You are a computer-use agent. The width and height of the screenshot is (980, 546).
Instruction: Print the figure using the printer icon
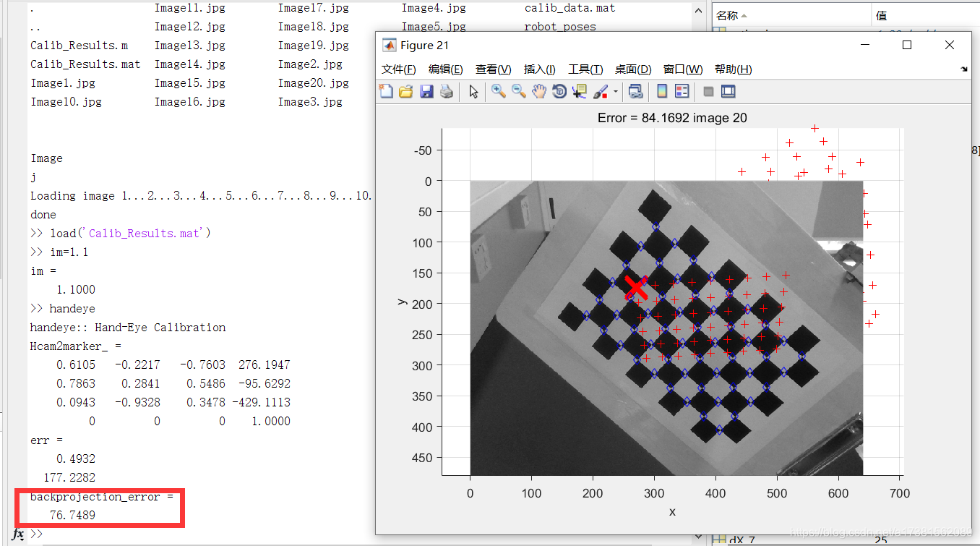click(447, 91)
